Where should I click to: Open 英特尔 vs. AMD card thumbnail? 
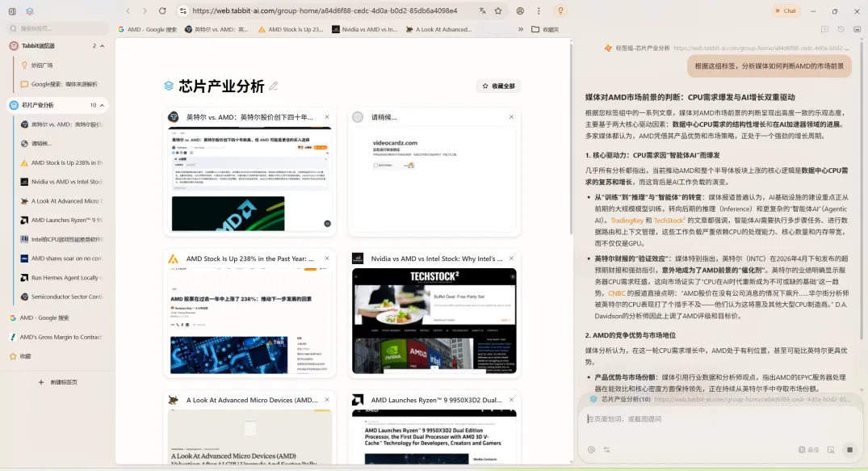point(249,179)
